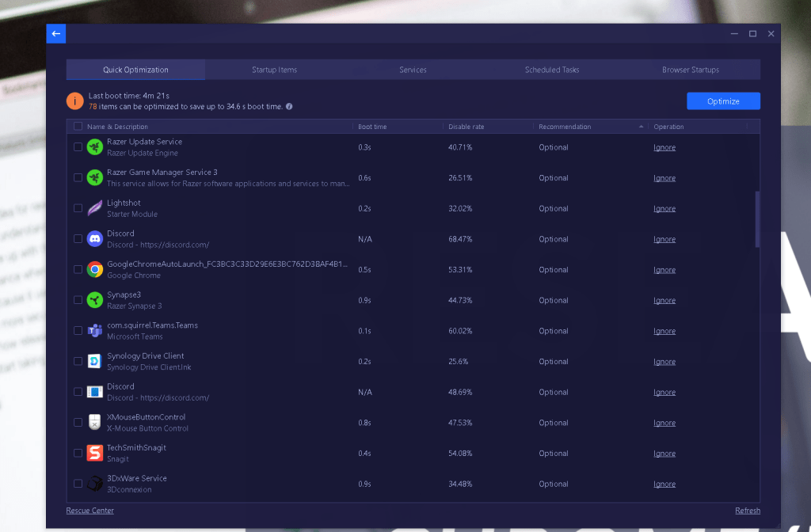Check the com.squirrel.Teams.Teams checkbox

click(x=78, y=330)
